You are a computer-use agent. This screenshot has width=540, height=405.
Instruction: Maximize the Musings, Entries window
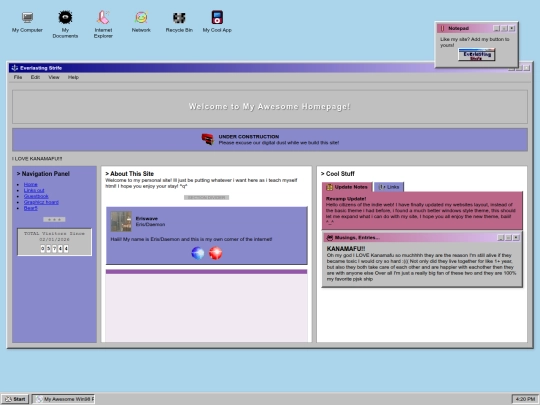tap(508, 238)
